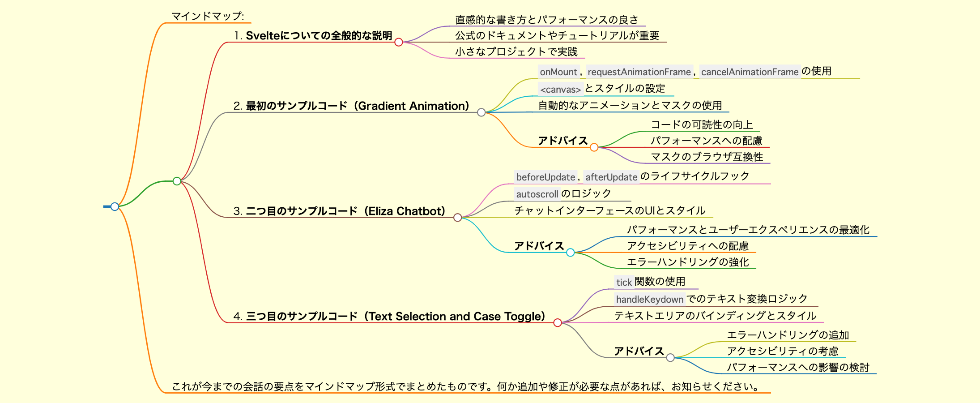980x403 pixels.
Task: Click アドバイス label under Eliza Chatbot
Action: tap(539, 246)
